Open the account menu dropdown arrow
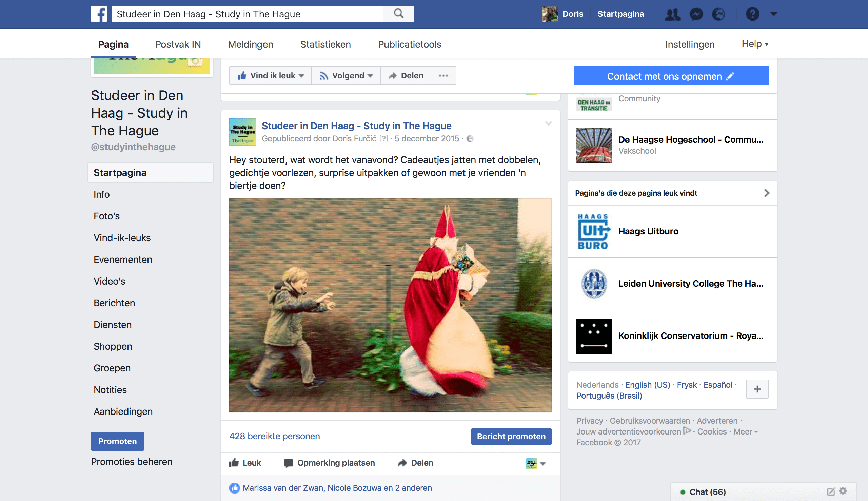This screenshot has height=501, width=868. pyautogui.click(x=773, y=14)
